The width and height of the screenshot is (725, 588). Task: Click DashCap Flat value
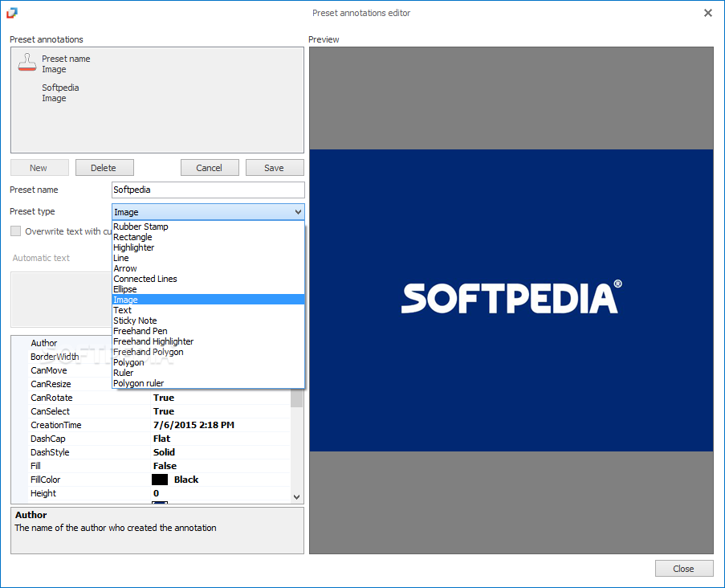[162, 439]
